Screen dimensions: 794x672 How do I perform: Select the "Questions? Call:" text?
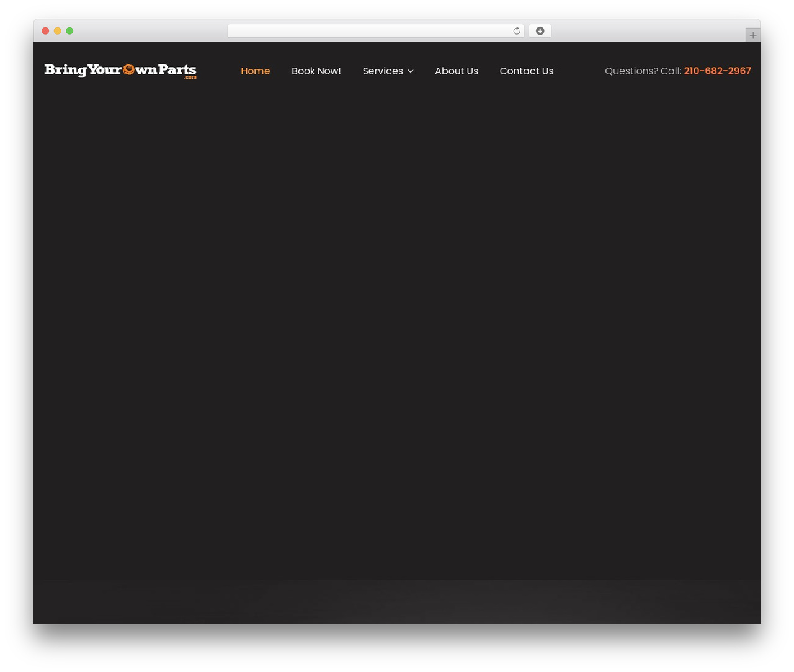(x=643, y=71)
